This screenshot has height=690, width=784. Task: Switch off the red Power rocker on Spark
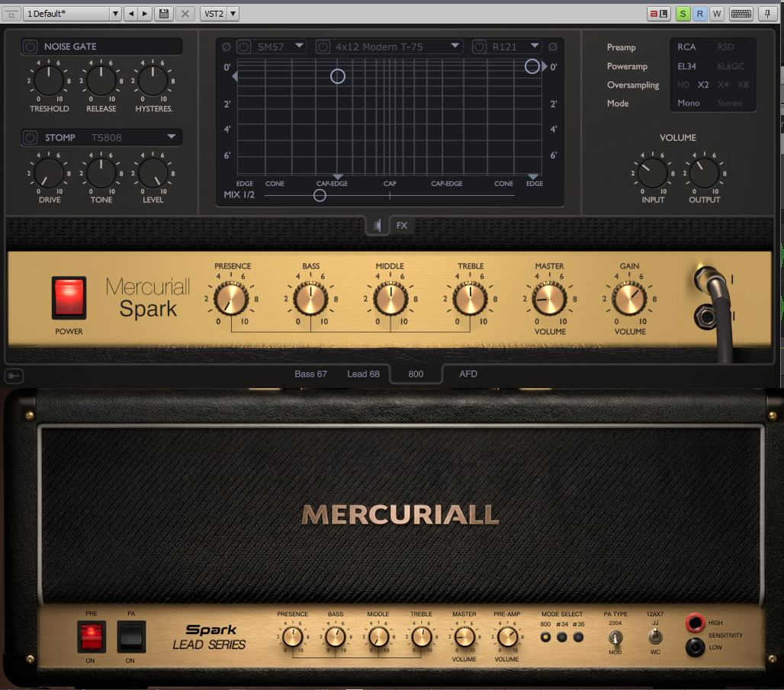pyautogui.click(x=69, y=297)
